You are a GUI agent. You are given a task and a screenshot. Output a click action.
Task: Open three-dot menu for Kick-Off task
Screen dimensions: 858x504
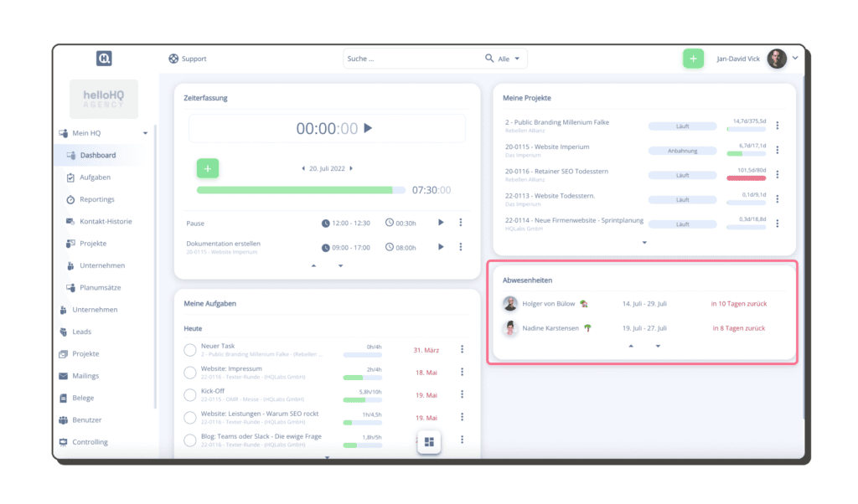462,394
